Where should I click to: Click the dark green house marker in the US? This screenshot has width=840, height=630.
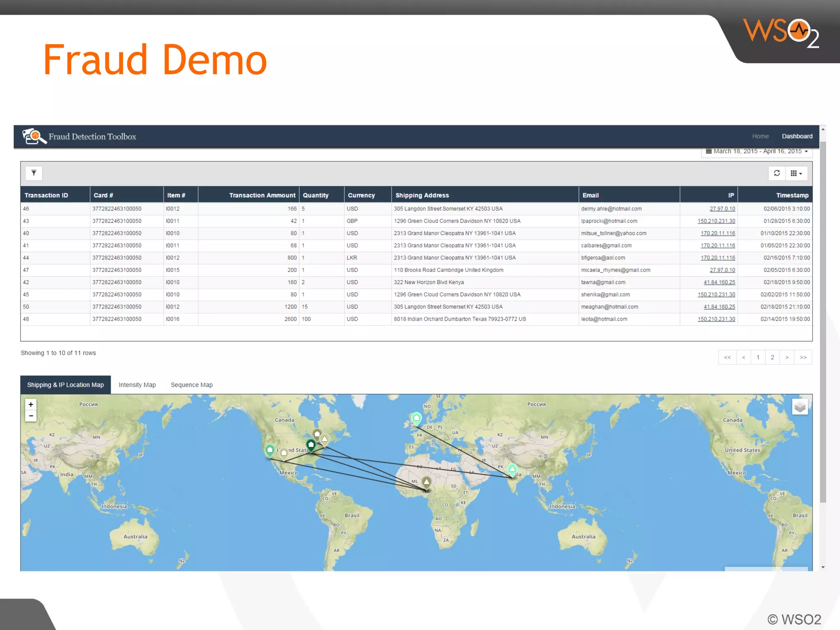pyautogui.click(x=311, y=445)
